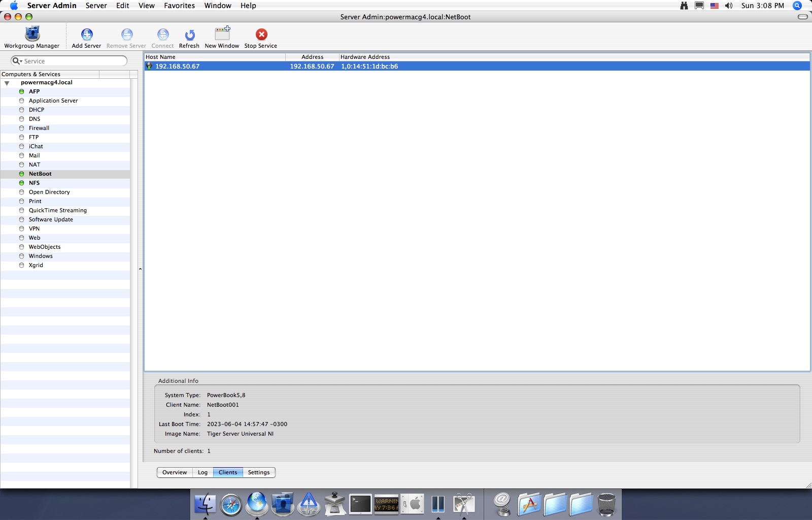Stop the NetBoot service
This screenshot has width=812, height=520.
261,38
